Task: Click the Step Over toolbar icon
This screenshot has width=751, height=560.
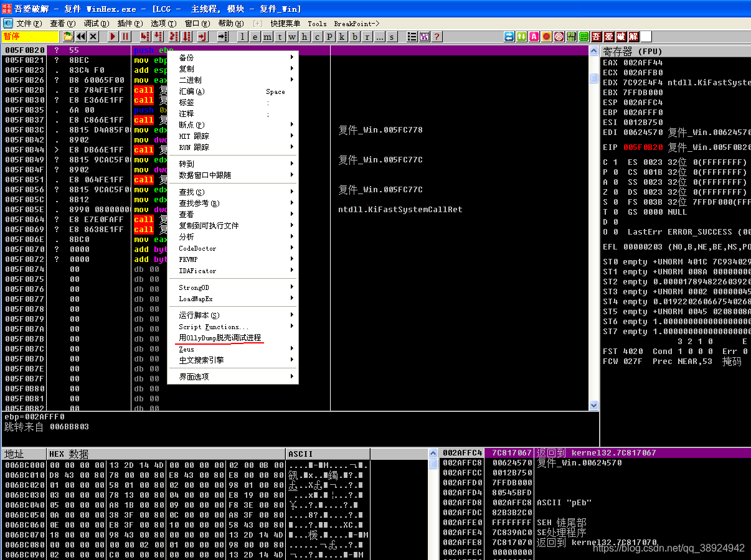Action: (158, 37)
